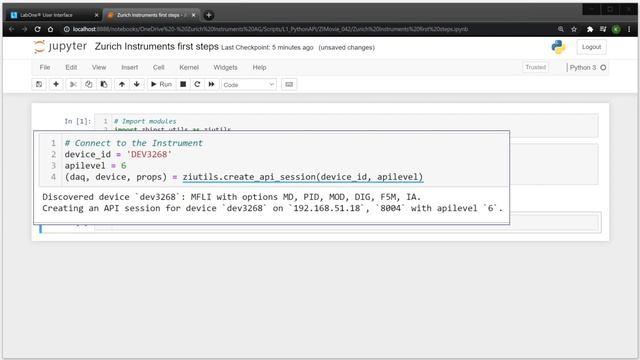Click the '# Import modules' comment line

(x=145, y=121)
